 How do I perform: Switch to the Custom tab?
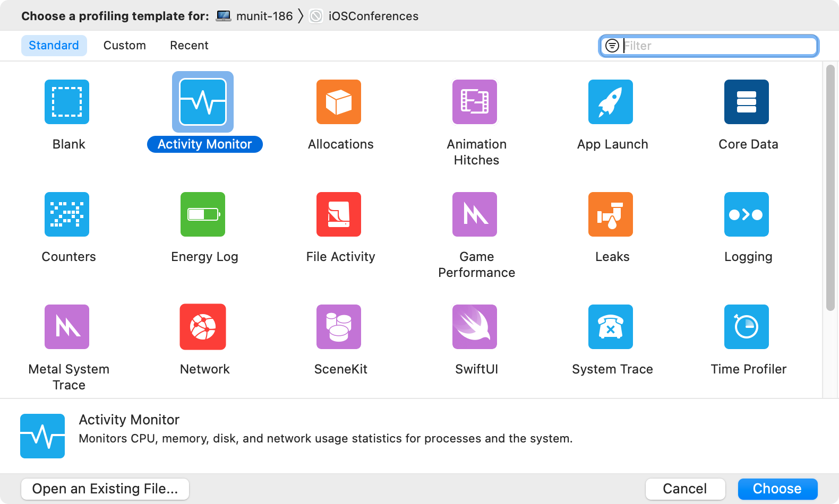[x=125, y=46]
